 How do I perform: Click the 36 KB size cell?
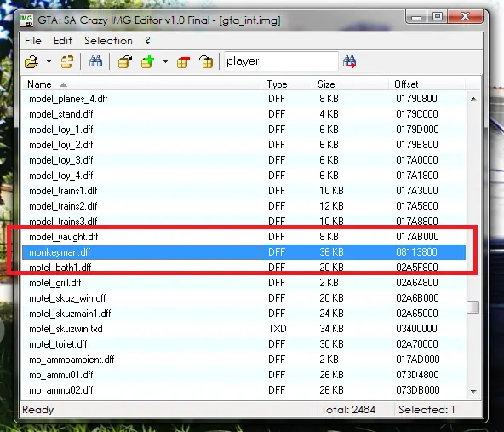pos(331,252)
